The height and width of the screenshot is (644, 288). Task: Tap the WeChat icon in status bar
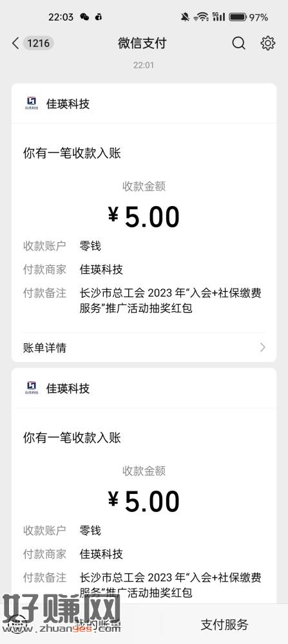84,17
